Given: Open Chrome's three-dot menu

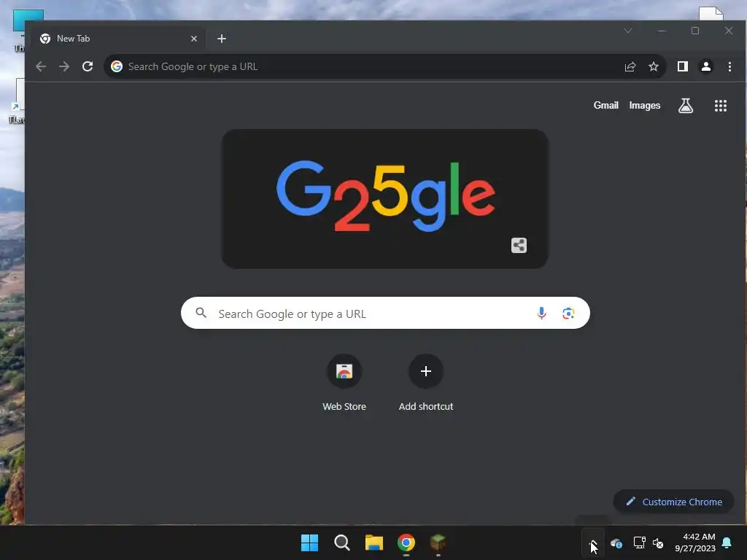Looking at the screenshot, I should coord(729,66).
